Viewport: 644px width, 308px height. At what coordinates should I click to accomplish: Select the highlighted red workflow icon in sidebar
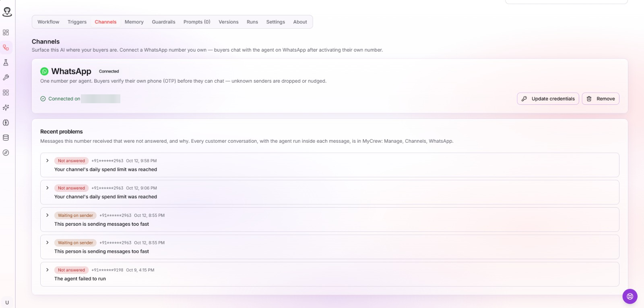tap(6, 48)
